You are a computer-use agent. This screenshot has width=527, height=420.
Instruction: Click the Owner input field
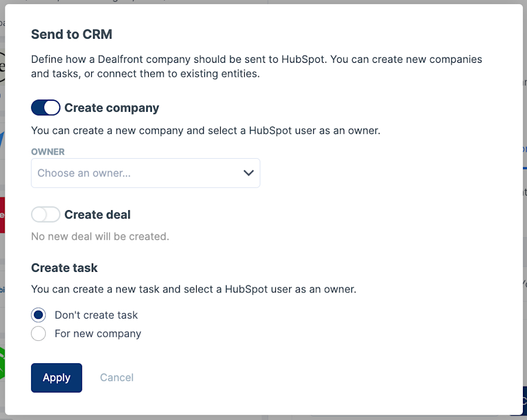pyautogui.click(x=135, y=173)
